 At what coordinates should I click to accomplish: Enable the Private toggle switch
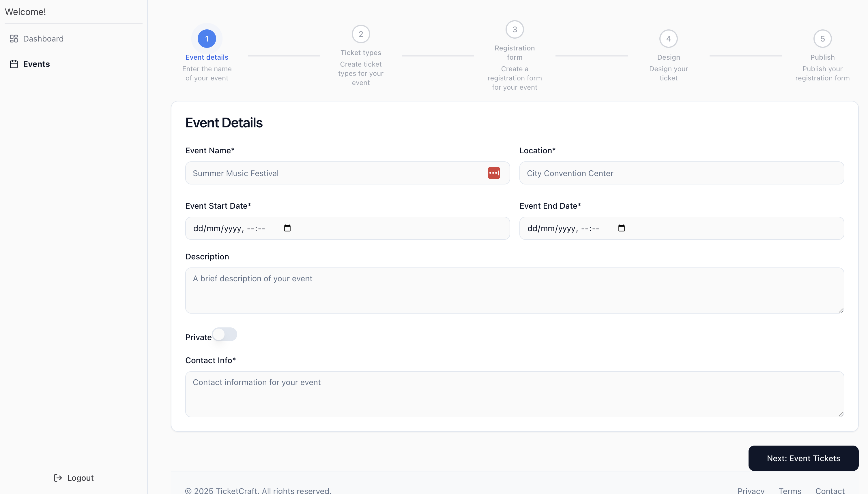click(225, 335)
